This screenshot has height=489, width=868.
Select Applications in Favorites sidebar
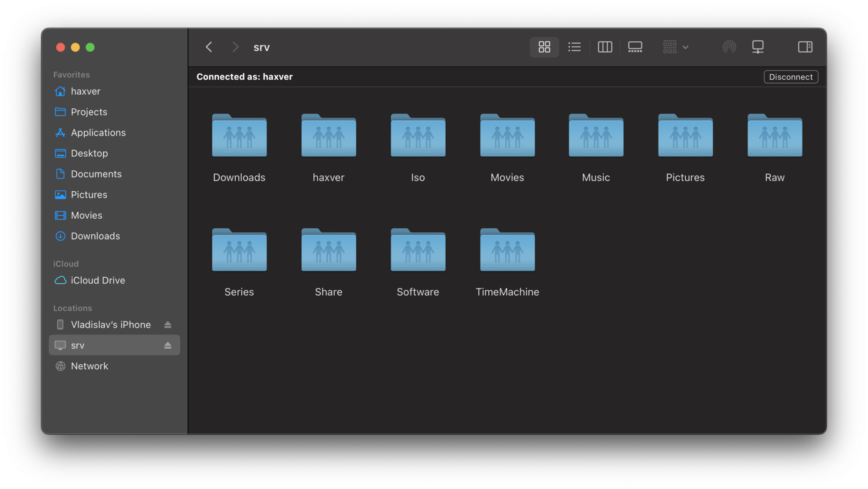point(98,133)
